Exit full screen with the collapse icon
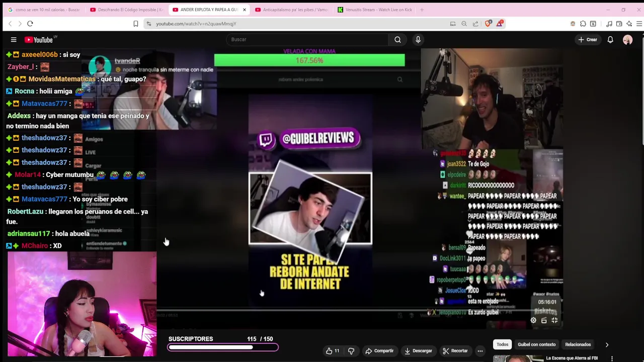Image resolution: width=644 pixels, height=362 pixels. (554, 320)
